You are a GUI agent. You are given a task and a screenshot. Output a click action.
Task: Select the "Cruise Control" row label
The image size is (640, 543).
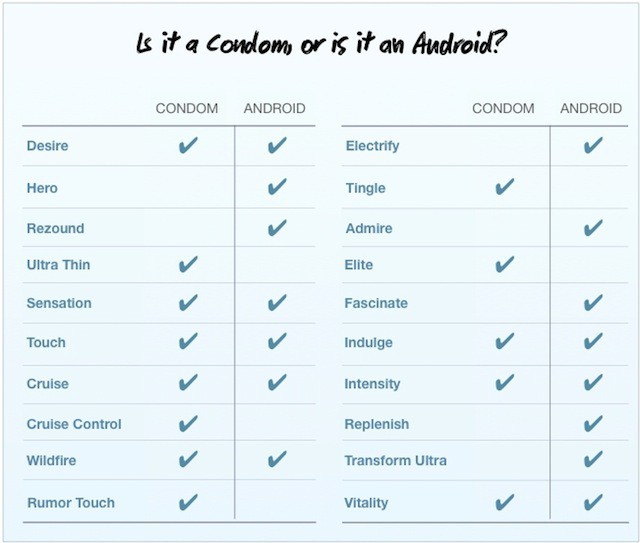point(74,424)
